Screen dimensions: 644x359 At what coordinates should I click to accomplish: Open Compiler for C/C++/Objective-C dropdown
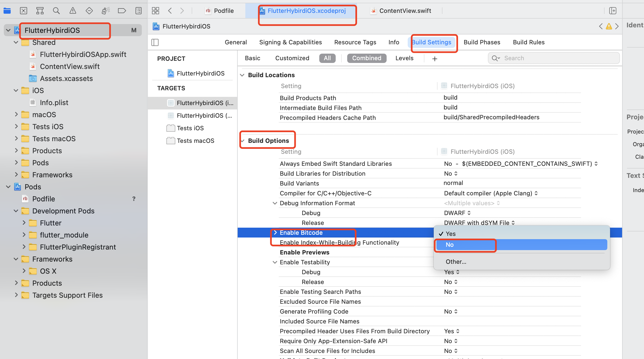pyautogui.click(x=491, y=193)
